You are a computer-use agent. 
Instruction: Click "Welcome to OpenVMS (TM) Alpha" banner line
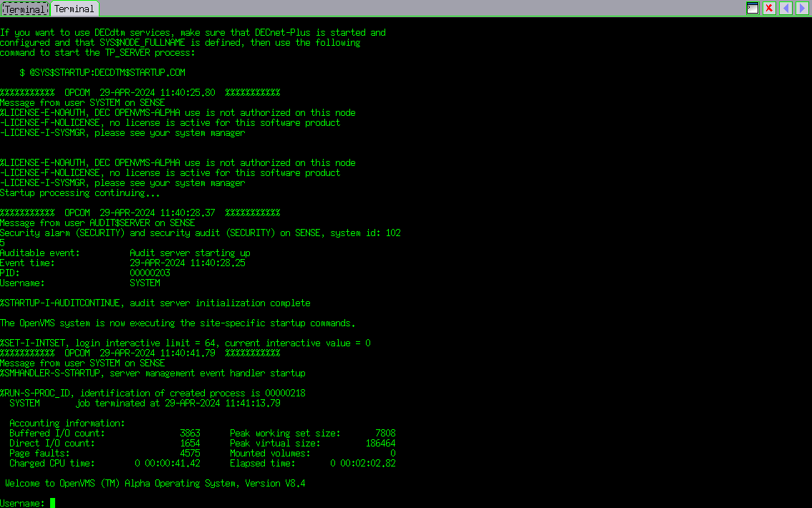[x=155, y=483]
